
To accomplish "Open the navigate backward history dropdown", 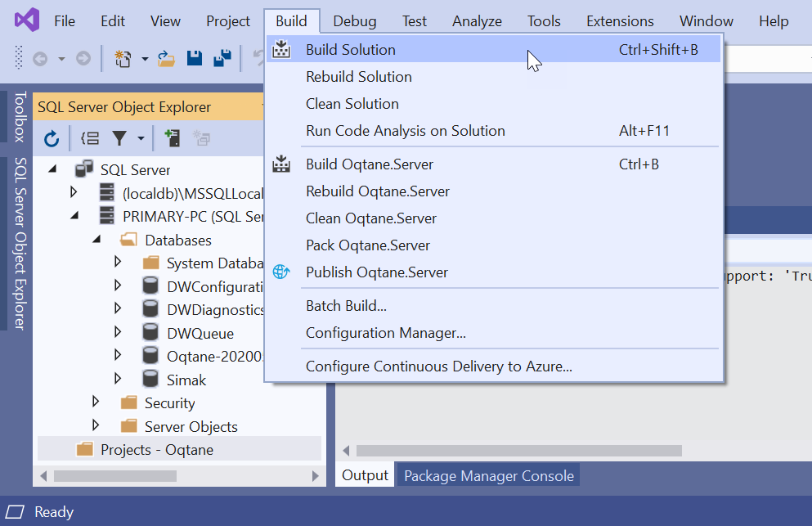I will tap(61, 59).
